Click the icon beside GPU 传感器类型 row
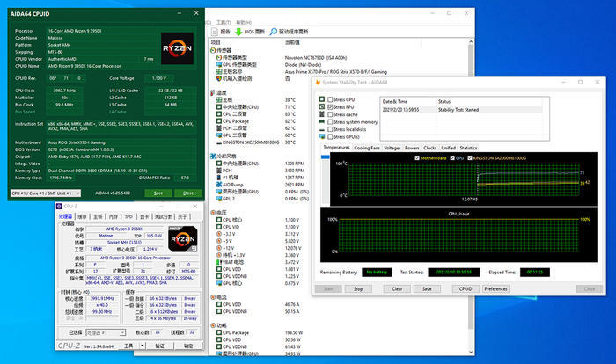The height and width of the screenshot is (364, 616). (219, 64)
